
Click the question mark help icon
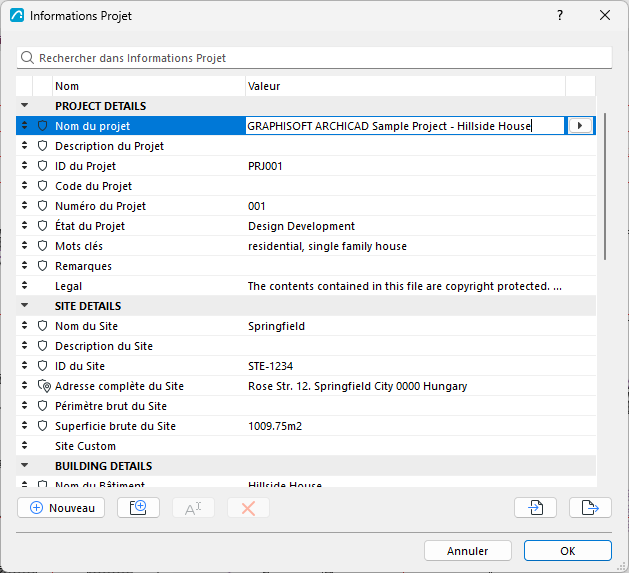[560, 15]
